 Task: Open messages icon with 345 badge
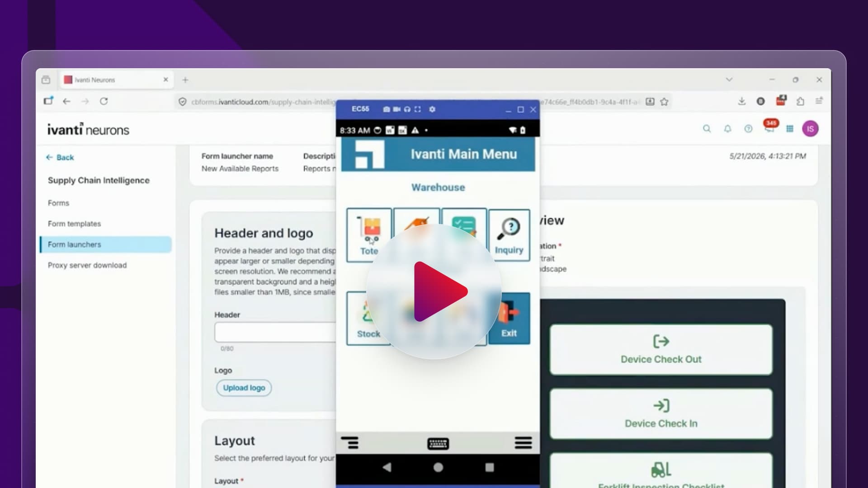pos(769,127)
